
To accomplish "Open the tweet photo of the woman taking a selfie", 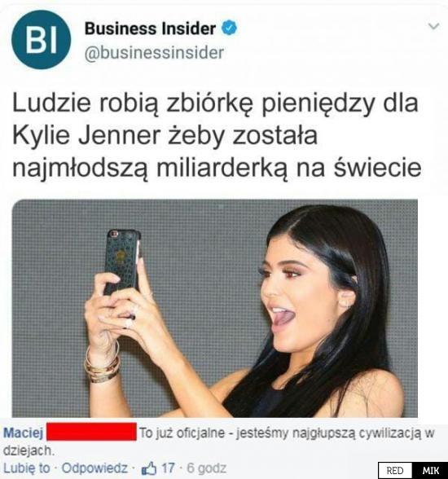I will [215, 308].
